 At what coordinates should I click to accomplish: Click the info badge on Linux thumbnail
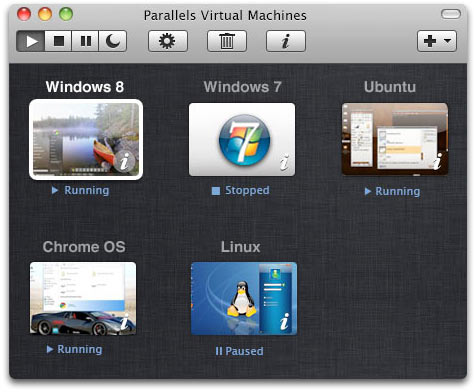(x=284, y=322)
